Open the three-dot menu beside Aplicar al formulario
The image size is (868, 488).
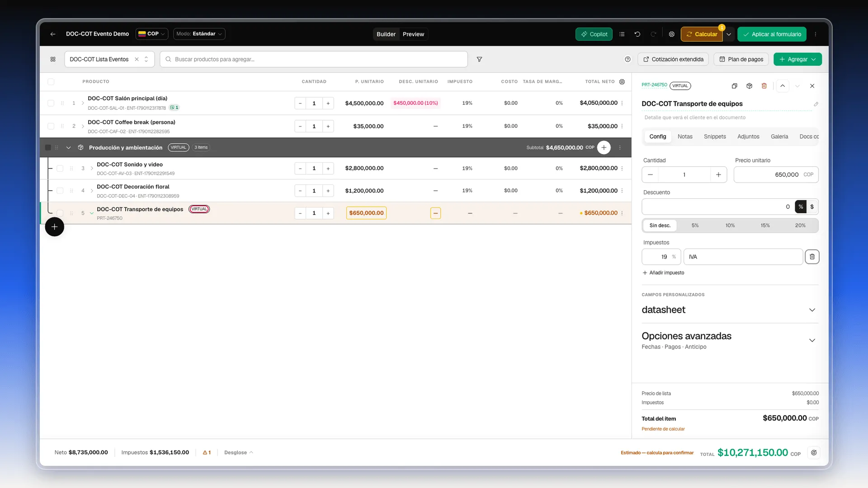816,34
